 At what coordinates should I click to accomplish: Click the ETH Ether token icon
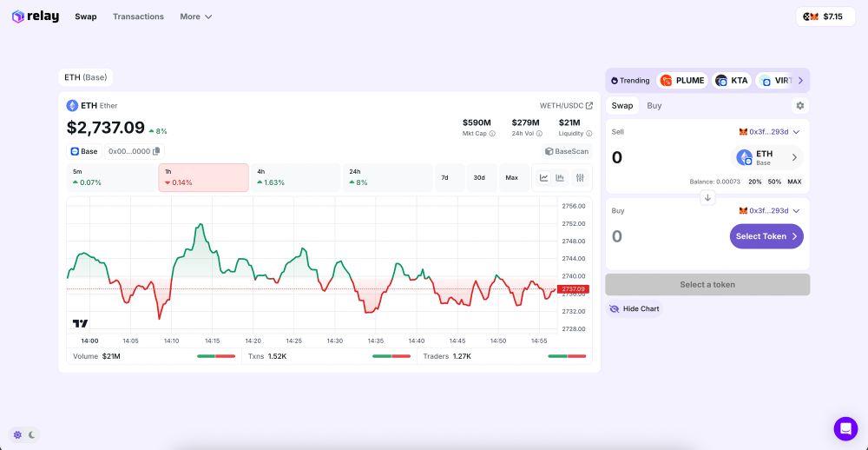tap(73, 105)
